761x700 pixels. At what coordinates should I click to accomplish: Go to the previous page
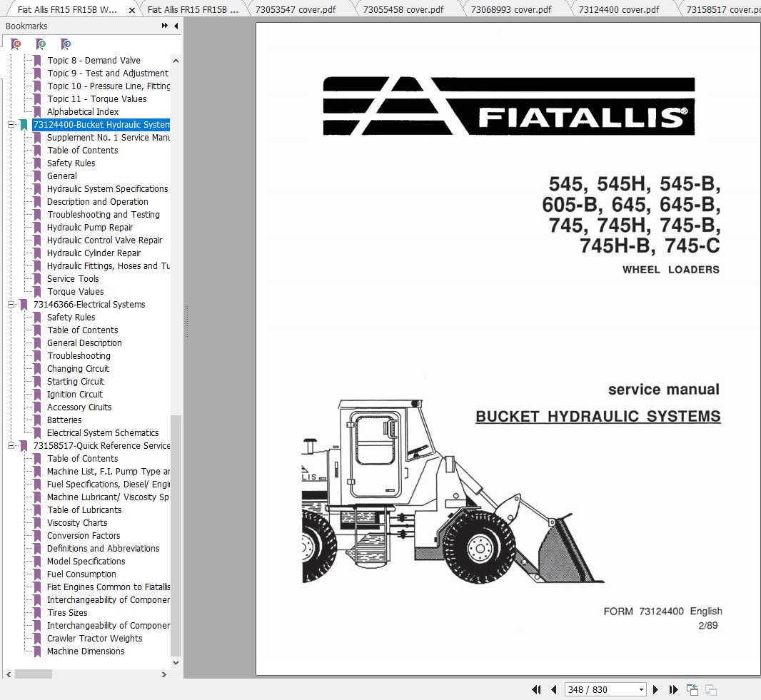(x=554, y=689)
